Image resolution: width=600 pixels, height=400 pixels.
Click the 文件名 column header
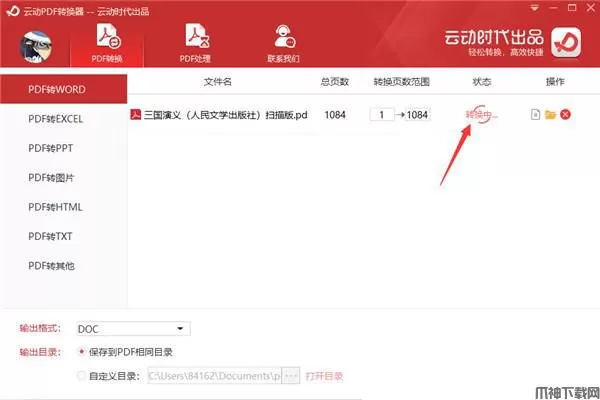tap(217, 82)
